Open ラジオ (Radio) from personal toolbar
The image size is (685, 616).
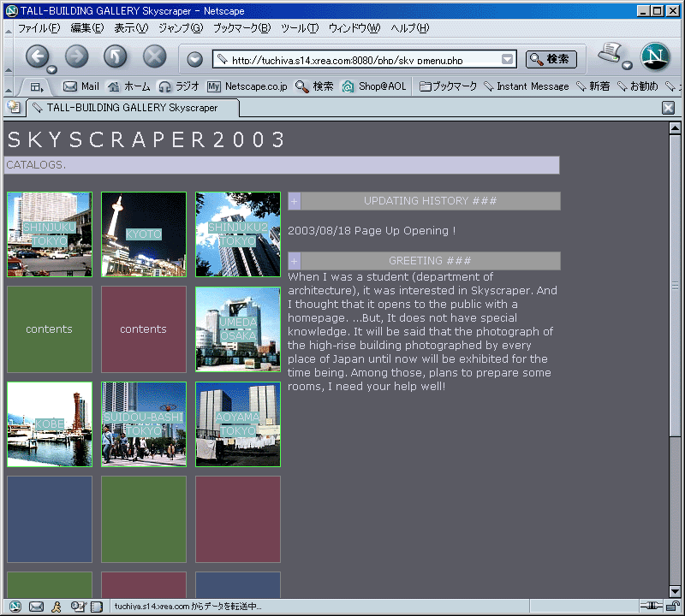(179, 86)
